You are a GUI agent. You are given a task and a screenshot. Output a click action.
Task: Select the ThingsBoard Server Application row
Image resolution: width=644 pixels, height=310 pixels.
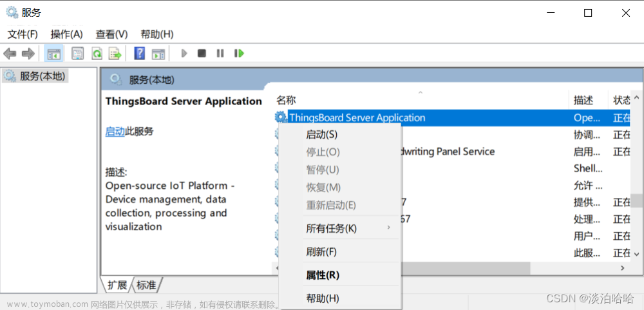coord(452,117)
